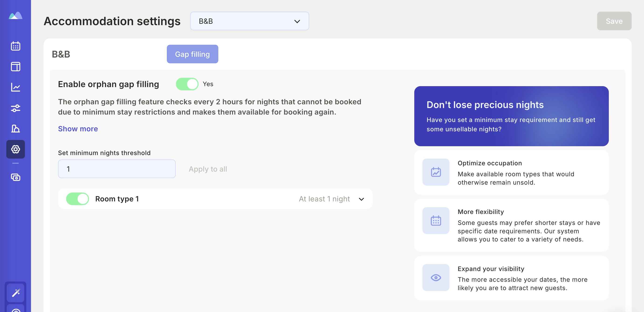Expand Room type 1 minimum night options
The width and height of the screenshot is (644, 312).
point(361,199)
